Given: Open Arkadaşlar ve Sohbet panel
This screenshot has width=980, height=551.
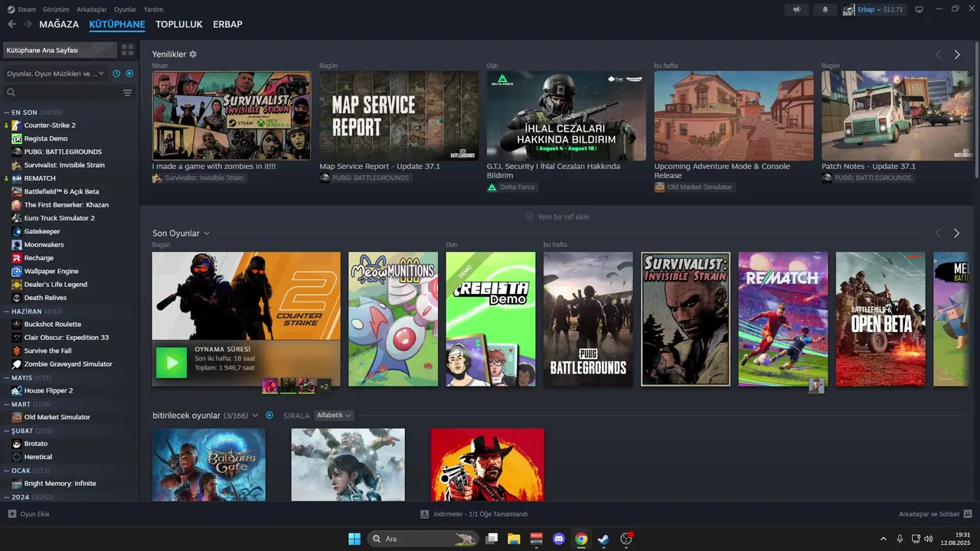Looking at the screenshot, I should tap(936, 514).
